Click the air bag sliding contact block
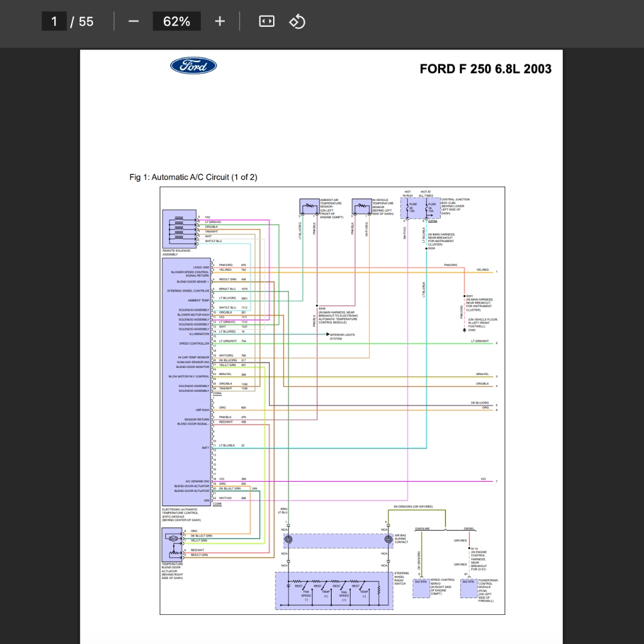Viewport: 644px width, 644px height. 338,541
